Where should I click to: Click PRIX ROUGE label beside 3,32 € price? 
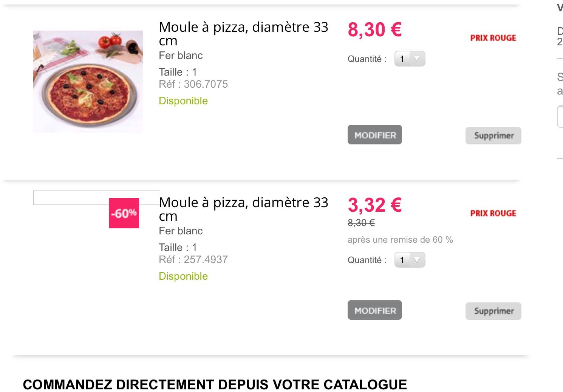click(x=493, y=213)
